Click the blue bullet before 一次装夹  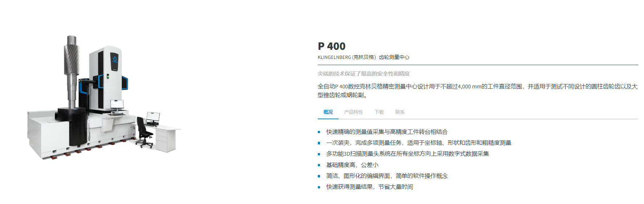pyautogui.click(x=319, y=143)
